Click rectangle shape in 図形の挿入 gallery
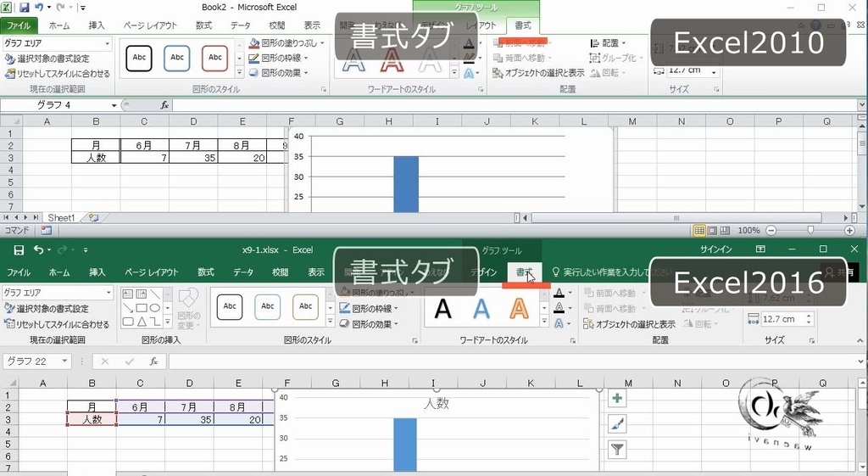The image size is (868, 476). pos(142,307)
